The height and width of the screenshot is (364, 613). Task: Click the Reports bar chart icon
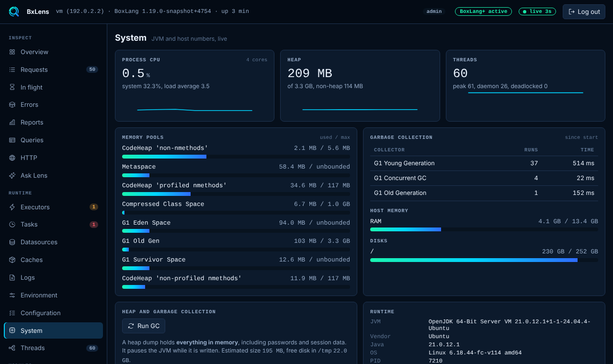[x=12, y=122]
